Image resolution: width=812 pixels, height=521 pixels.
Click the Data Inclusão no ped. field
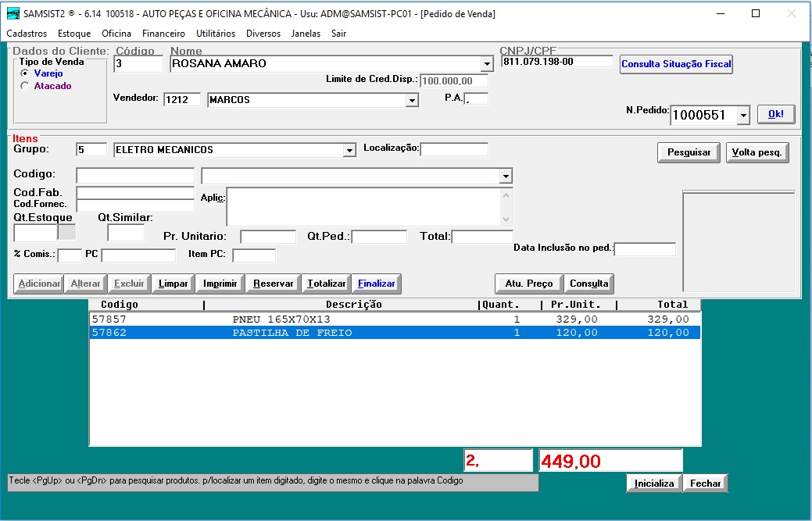(645, 249)
